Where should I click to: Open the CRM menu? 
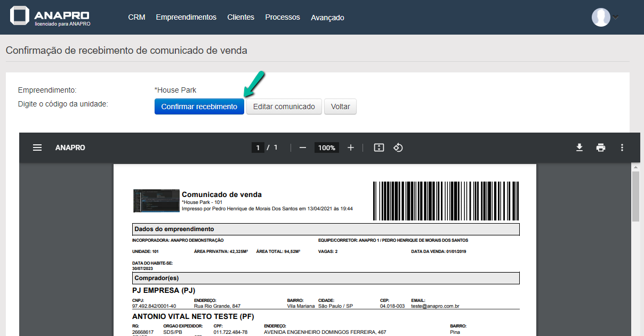(x=136, y=17)
